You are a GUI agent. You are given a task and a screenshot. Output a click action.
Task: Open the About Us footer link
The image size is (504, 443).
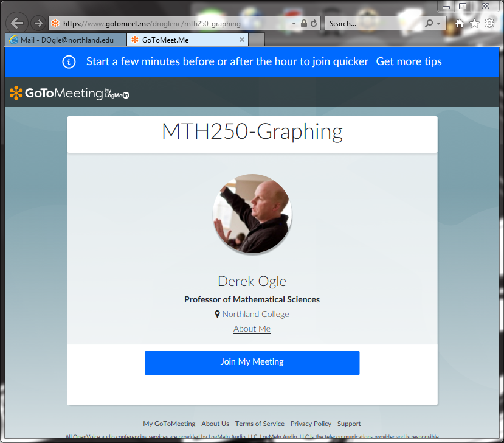215,424
